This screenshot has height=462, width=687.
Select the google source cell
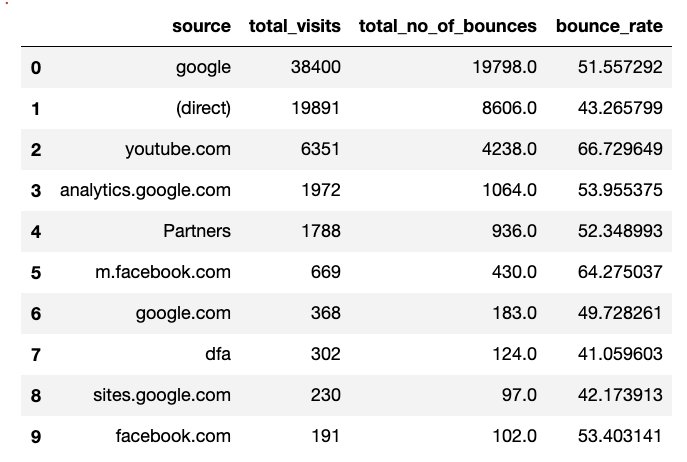(x=203, y=68)
